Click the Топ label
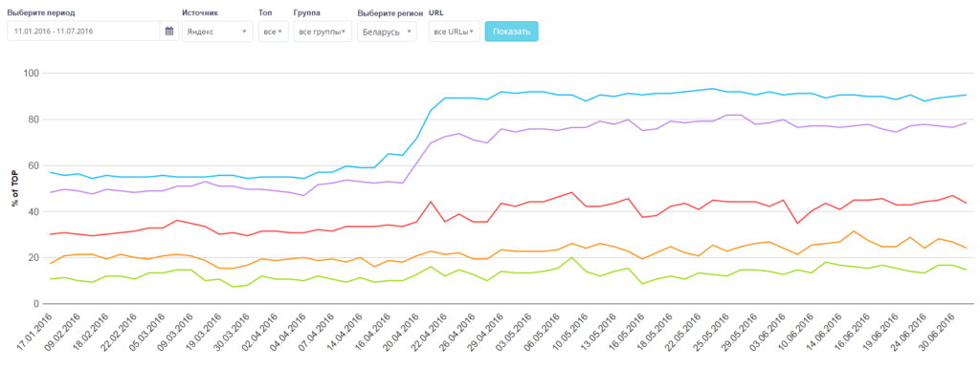 click(265, 12)
